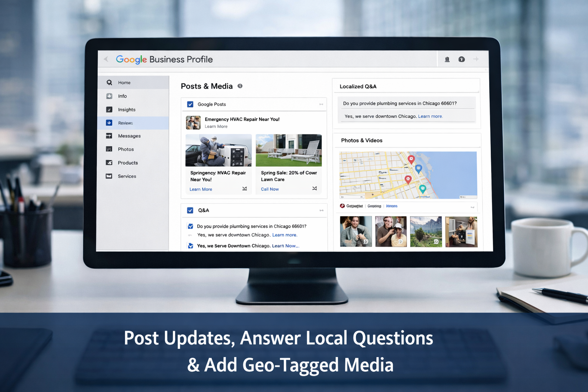
Task: Click Learn More on Springency HVAC card
Action: 201,189
